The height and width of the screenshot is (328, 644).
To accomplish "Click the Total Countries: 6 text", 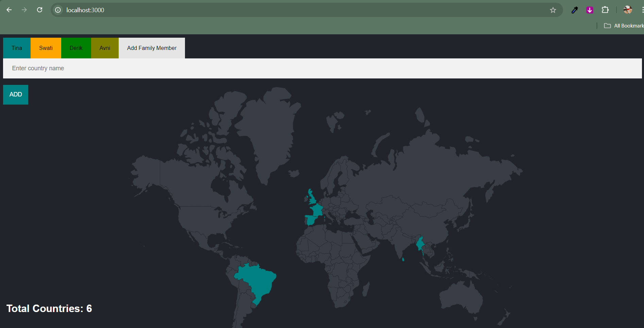I will pyautogui.click(x=49, y=308).
